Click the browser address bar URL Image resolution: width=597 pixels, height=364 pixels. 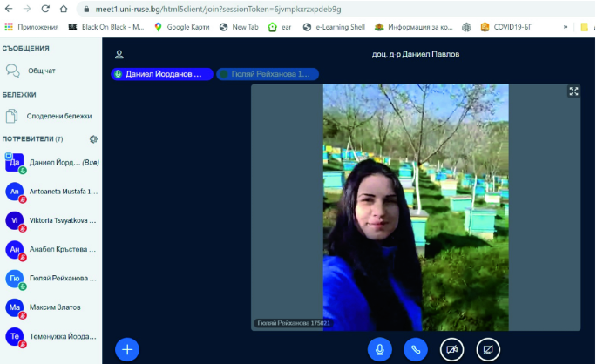(x=261, y=9)
